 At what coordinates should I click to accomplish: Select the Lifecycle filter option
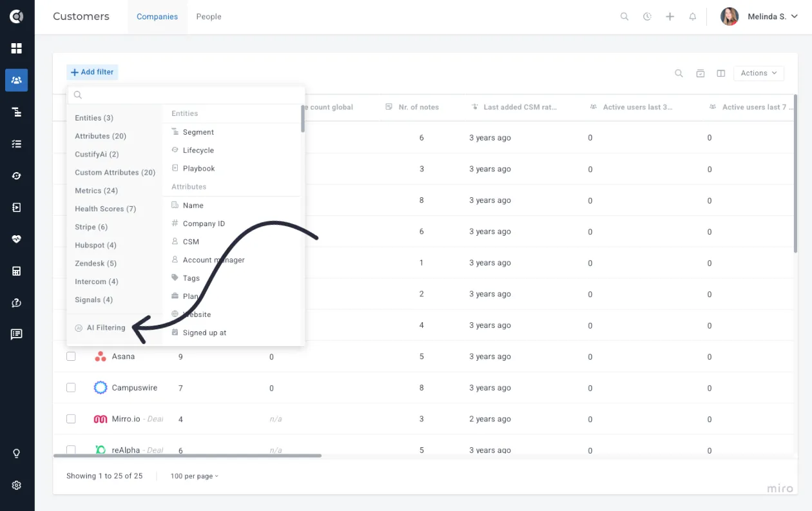click(193, 150)
